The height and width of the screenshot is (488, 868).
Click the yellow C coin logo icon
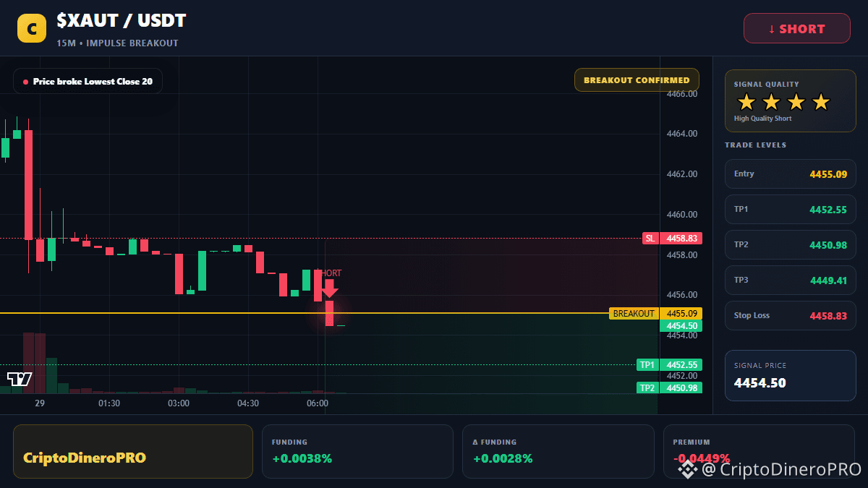click(31, 28)
